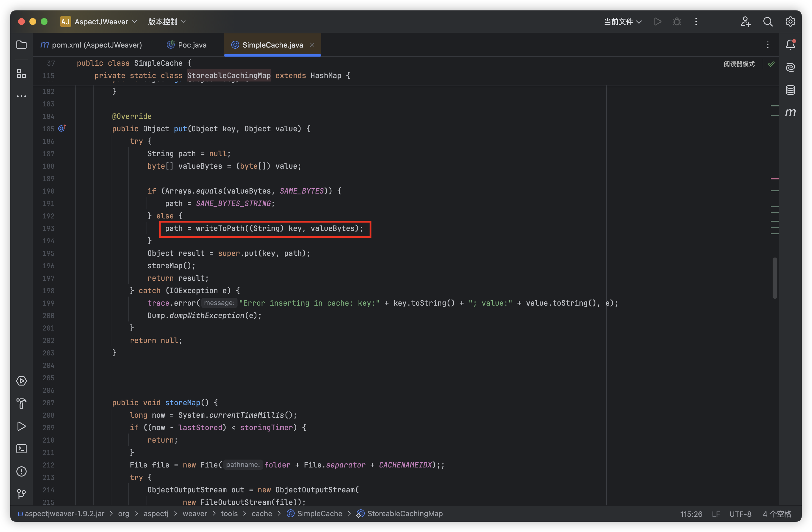Show more tool windows ellipsis in left sidebar
The width and height of the screenshot is (812, 532).
point(21,96)
